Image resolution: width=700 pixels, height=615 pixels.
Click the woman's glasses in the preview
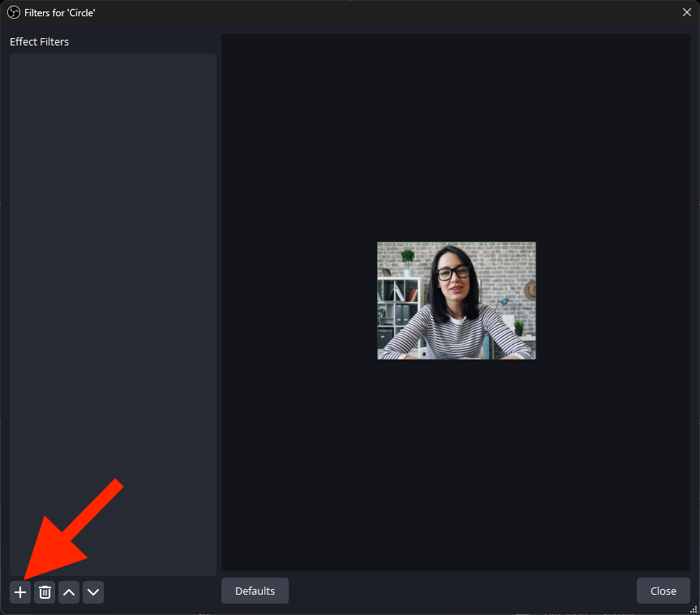pyautogui.click(x=453, y=273)
